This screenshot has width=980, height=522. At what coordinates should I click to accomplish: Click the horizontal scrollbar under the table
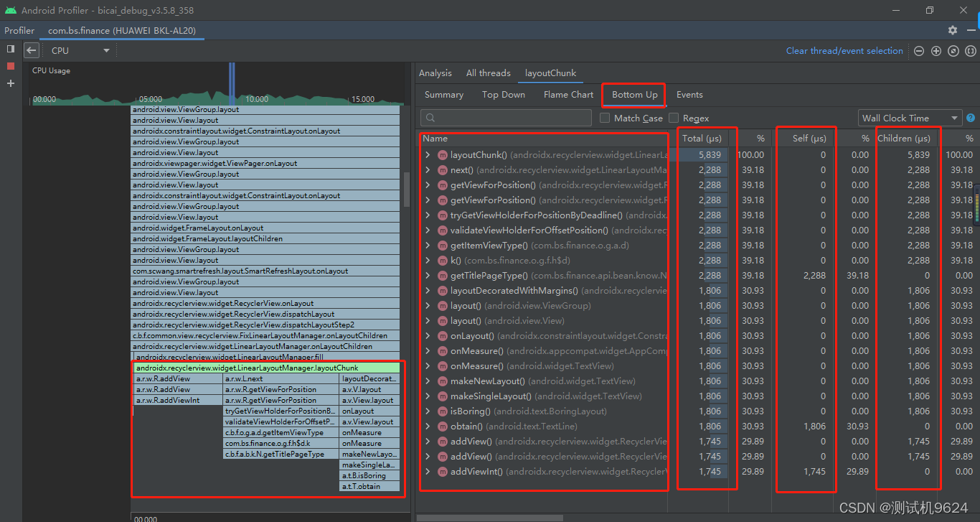pyautogui.click(x=489, y=517)
